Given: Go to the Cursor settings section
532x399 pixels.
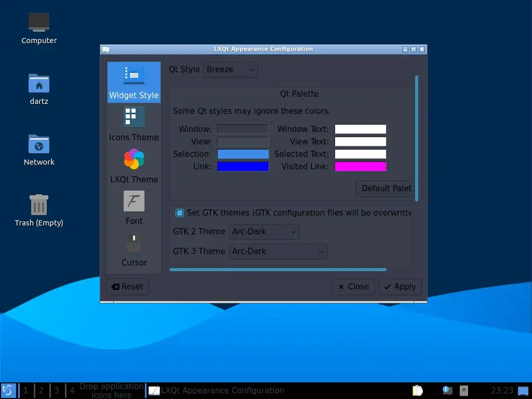Looking at the screenshot, I should click(x=134, y=250).
